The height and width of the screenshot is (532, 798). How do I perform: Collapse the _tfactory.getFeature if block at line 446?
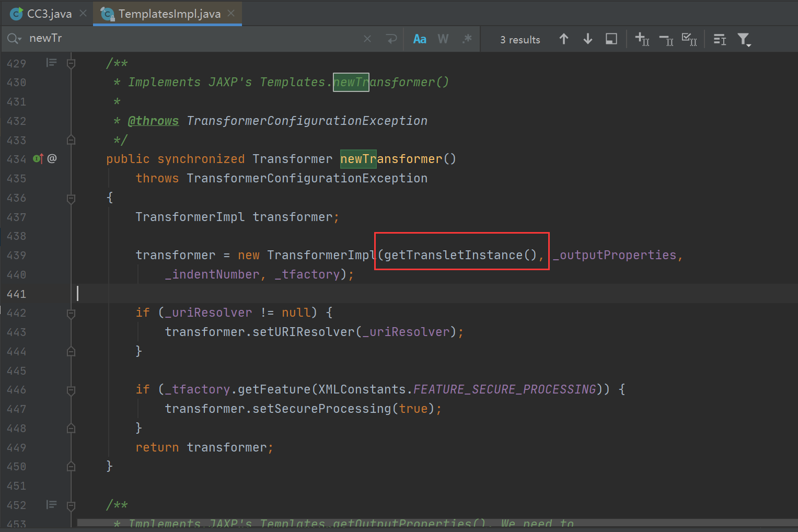click(x=71, y=390)
